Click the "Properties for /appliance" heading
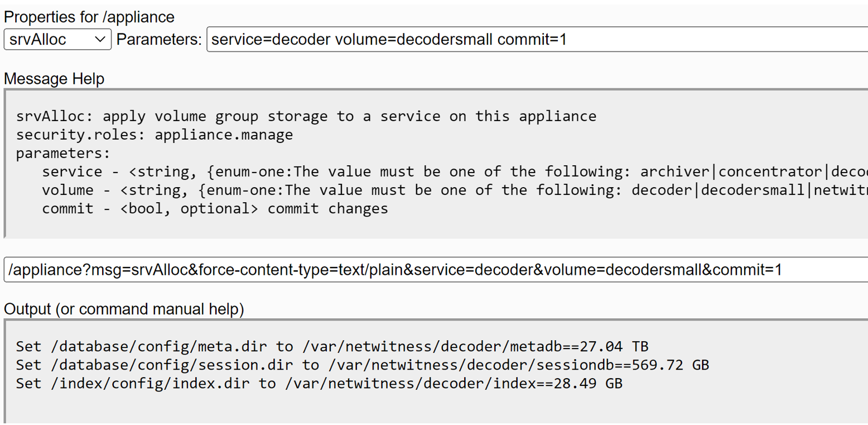The width and height of the screenshot is (868, 425). click(89, 17)
